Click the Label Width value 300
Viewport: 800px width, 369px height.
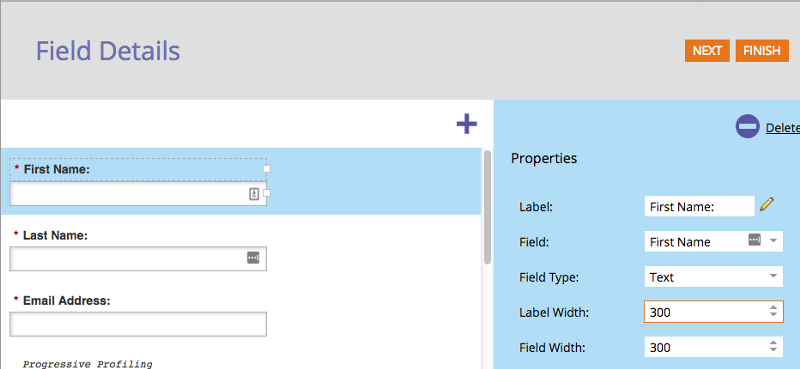(660, 312)
